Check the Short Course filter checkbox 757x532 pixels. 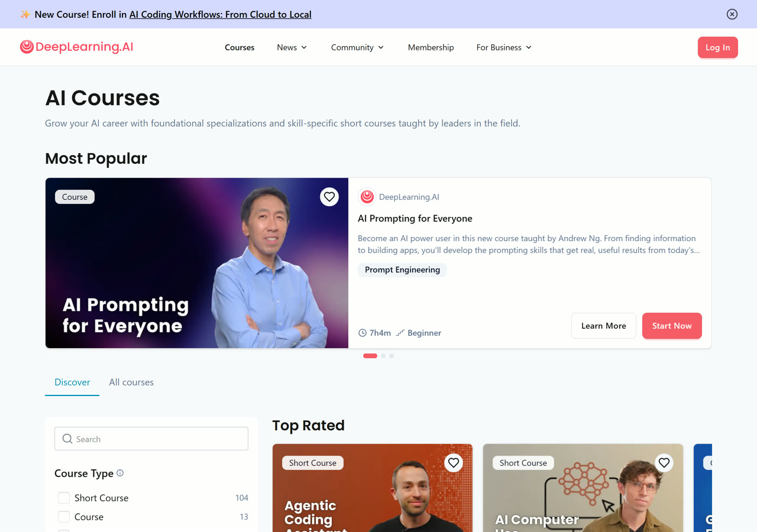(x=64, y=498)
